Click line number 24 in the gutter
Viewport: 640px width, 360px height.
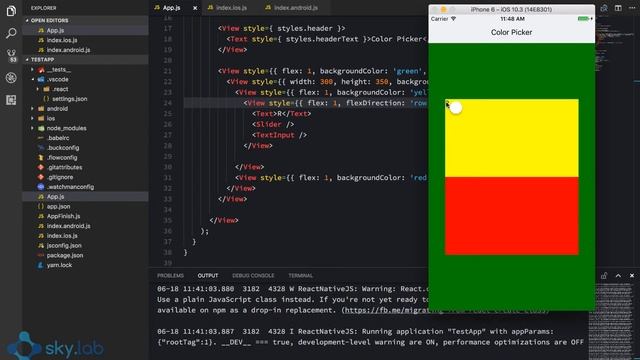167,103
